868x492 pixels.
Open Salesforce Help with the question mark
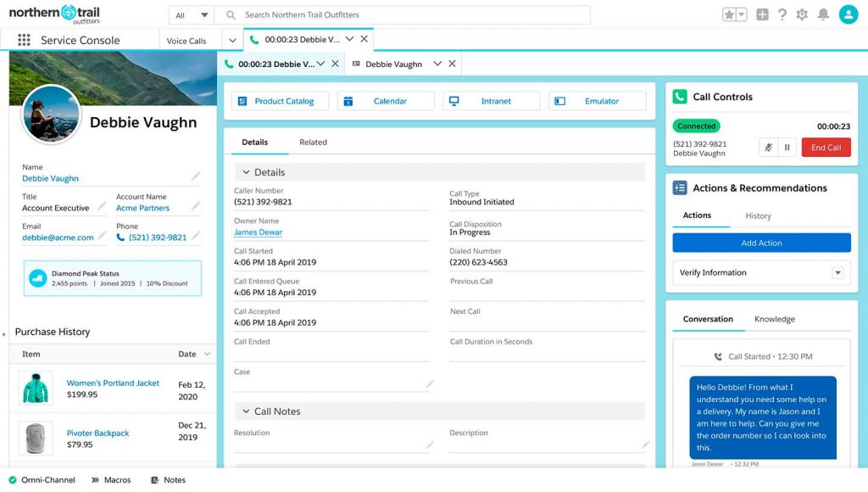pos(782,14)
